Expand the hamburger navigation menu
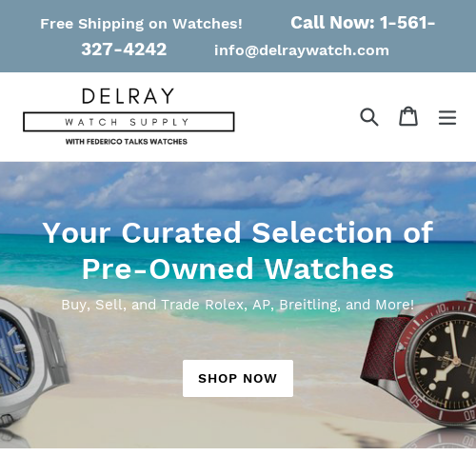Image resolution: width=476 pixels, height=476 pixels. pyautogui.click(x=447, y=117)
